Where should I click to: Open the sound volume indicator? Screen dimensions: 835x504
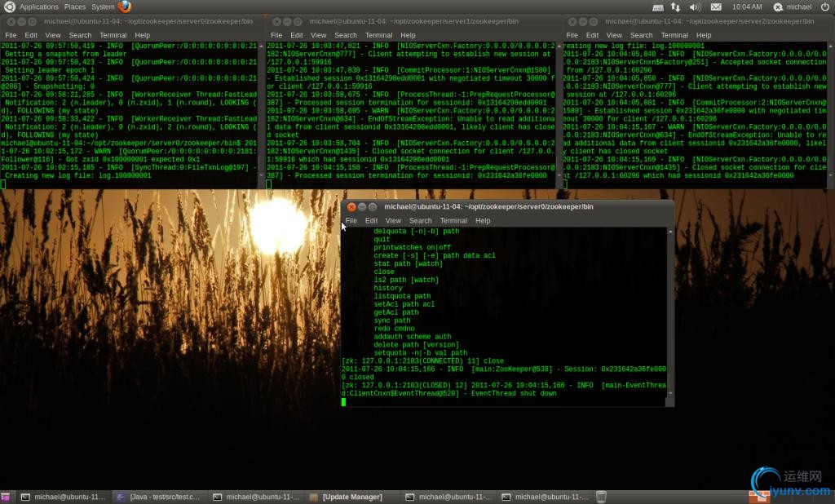[695, 7]
